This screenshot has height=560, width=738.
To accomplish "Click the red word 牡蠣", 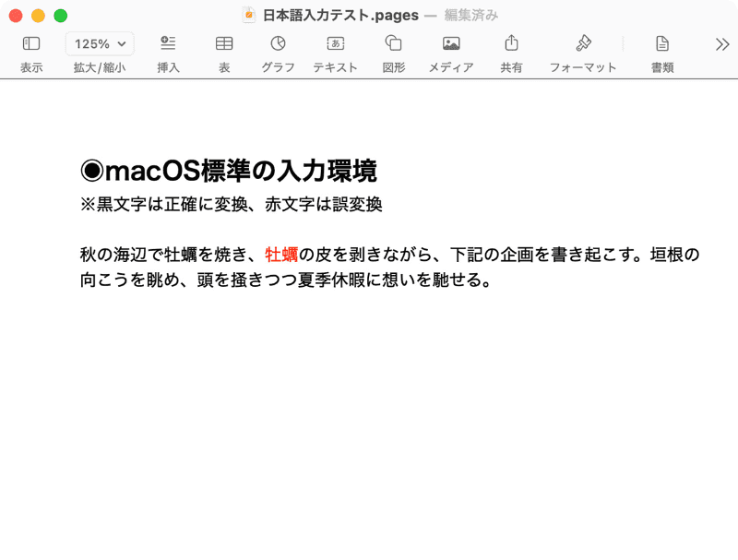I will coord(281,255).
